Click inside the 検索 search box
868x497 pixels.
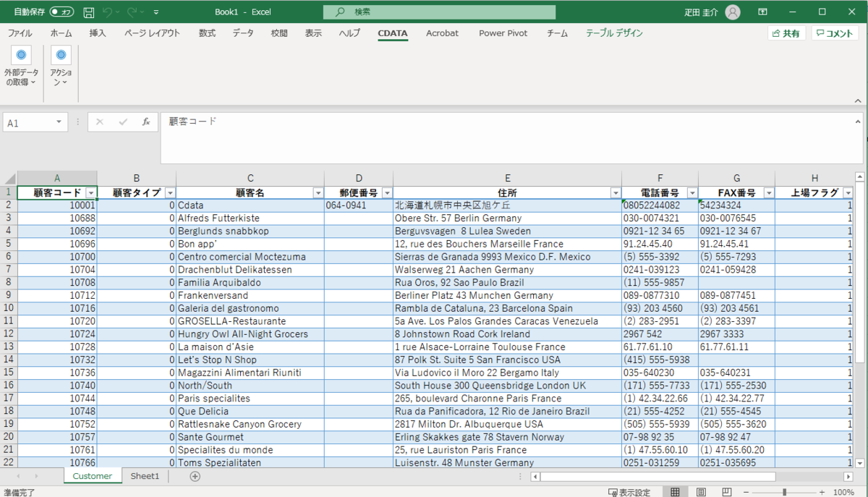pos(439,12)
